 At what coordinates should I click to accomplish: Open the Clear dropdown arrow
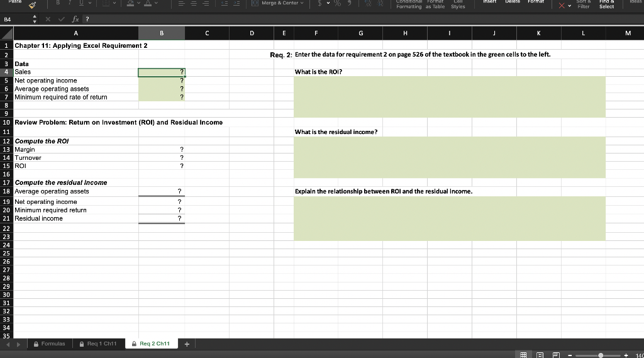pyautogui.click(x=570, y=6)
